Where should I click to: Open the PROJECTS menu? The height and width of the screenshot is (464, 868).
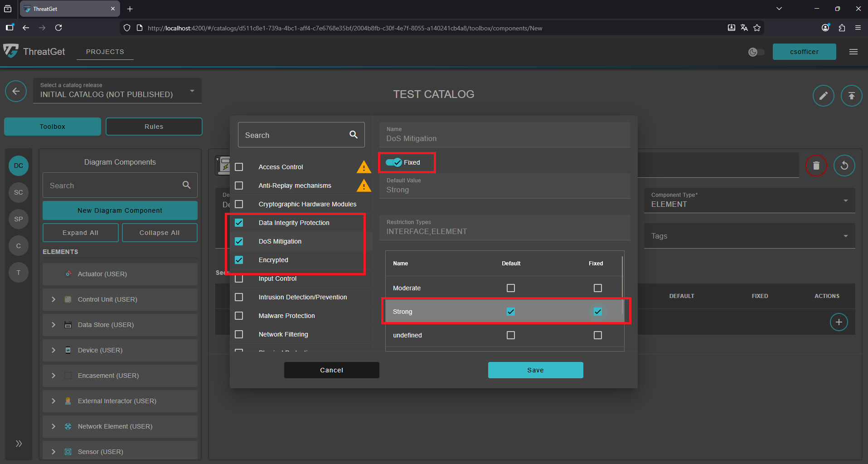coord(105,52)
